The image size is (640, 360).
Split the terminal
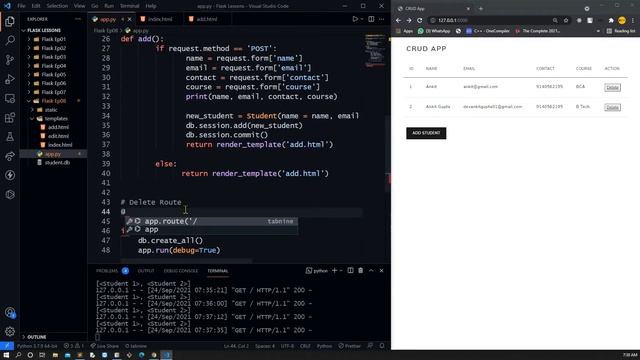point(350,270)
